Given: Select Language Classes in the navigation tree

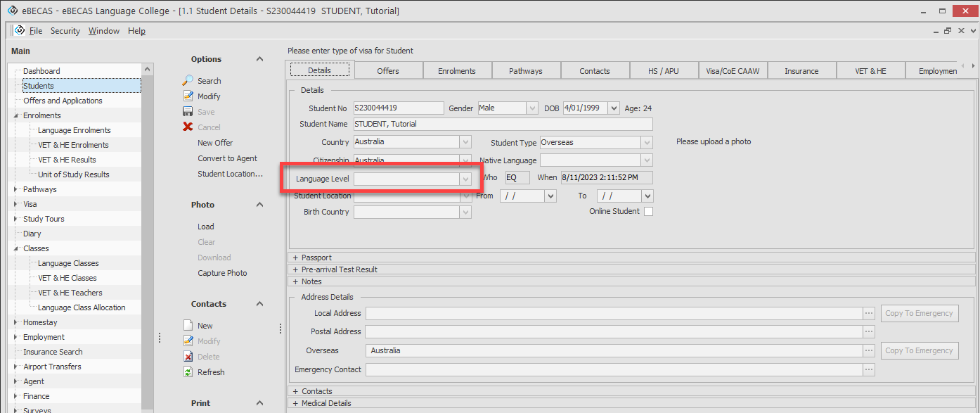Looking at the screenshot, I should [x=68, y=263].
